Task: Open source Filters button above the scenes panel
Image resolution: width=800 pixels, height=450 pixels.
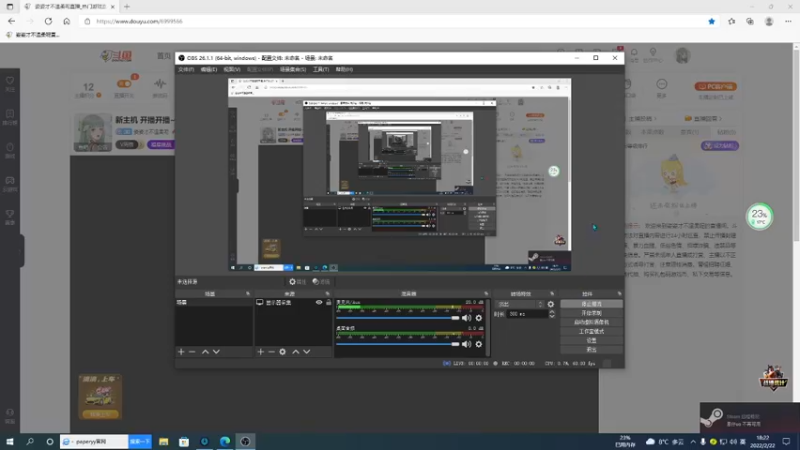Action: [321, 282]
